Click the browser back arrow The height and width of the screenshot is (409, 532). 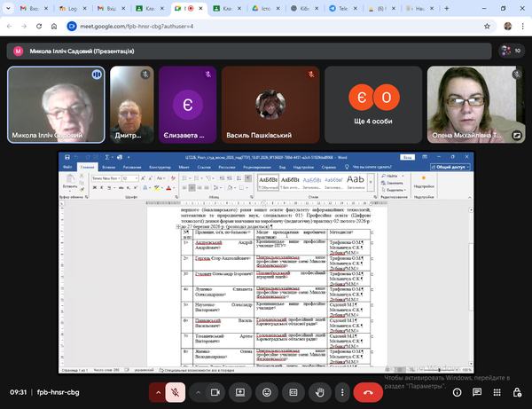10,25
